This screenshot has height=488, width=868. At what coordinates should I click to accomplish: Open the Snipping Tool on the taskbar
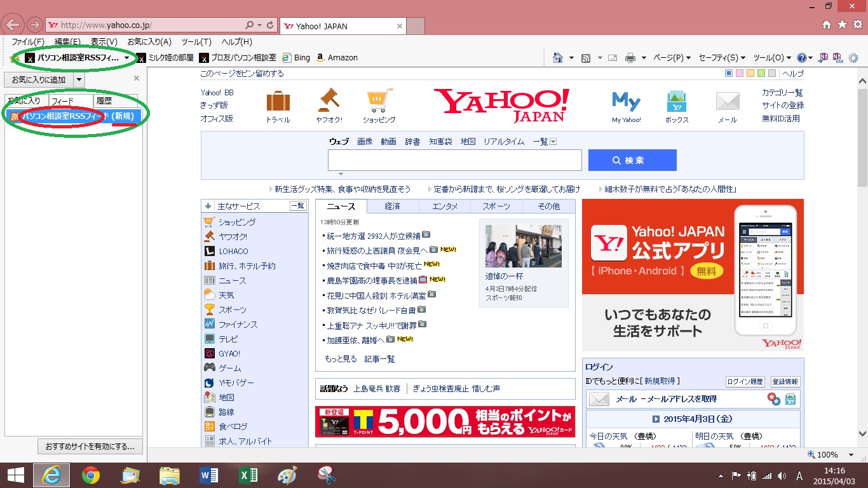tap(327, 475)
